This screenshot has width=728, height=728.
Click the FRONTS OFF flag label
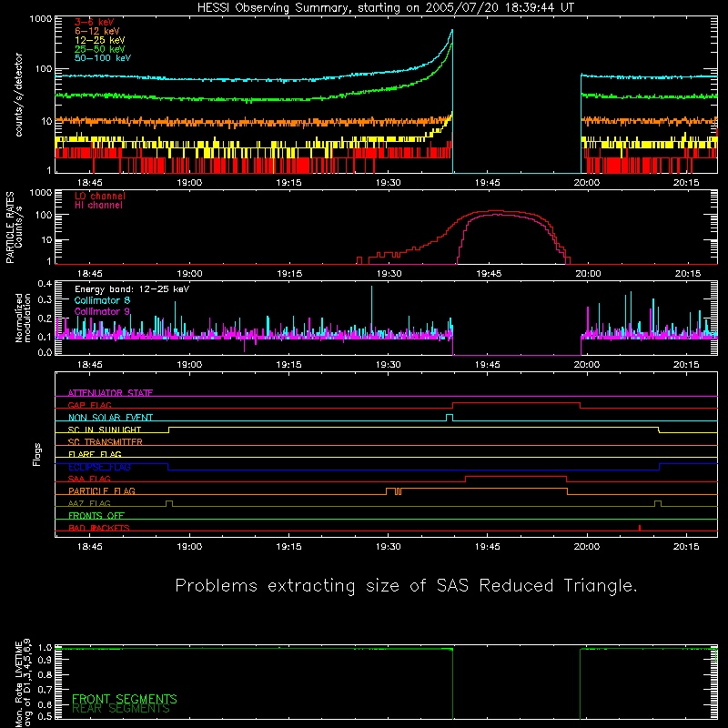(96, 515)
